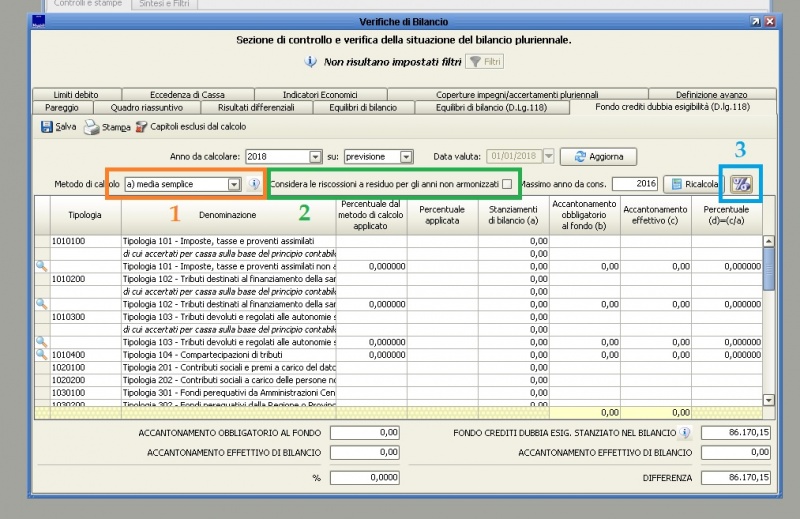800x519 pixels.
Task: Click the Massimo anno da cons. field
Action: tap(634, 184)
